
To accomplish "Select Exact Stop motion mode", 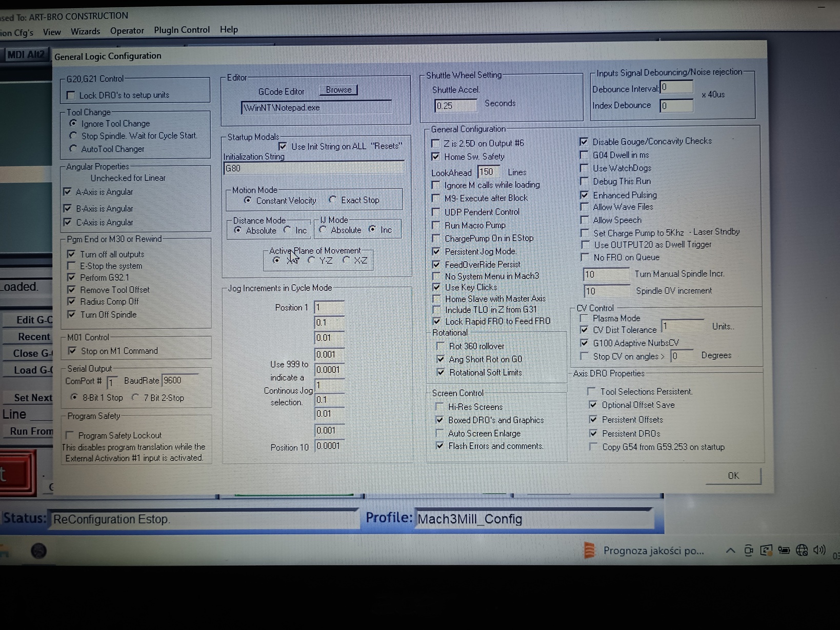I will [333, 200].
